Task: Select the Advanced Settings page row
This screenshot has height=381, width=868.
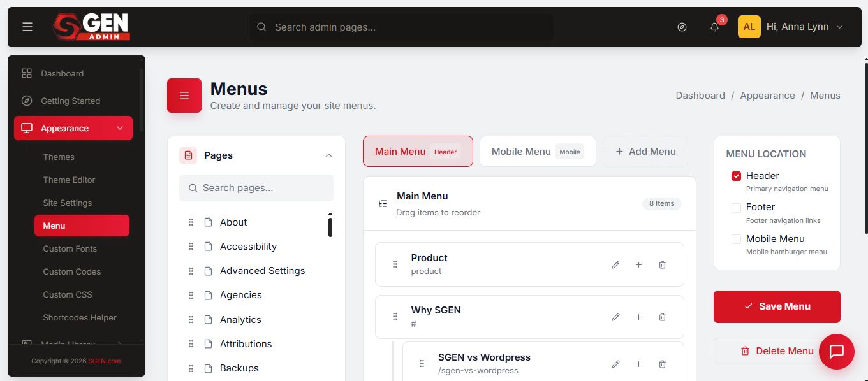Action: pos(255,271)
